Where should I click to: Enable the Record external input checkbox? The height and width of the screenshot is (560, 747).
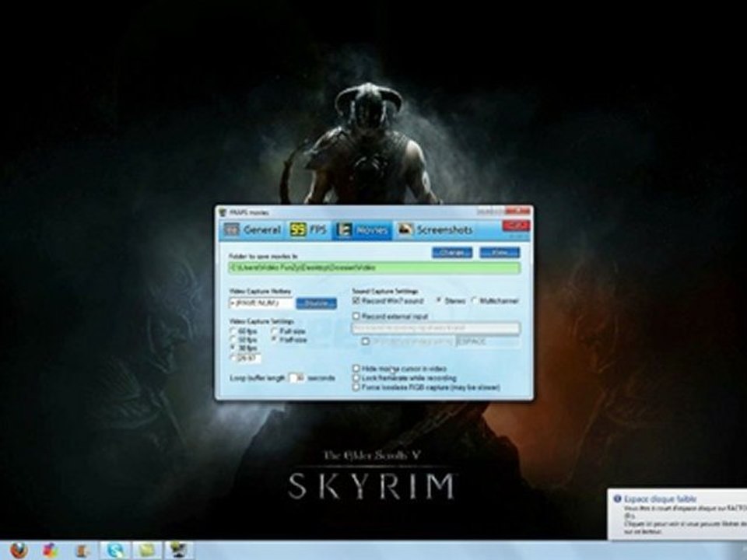click(x=356, y=317)
